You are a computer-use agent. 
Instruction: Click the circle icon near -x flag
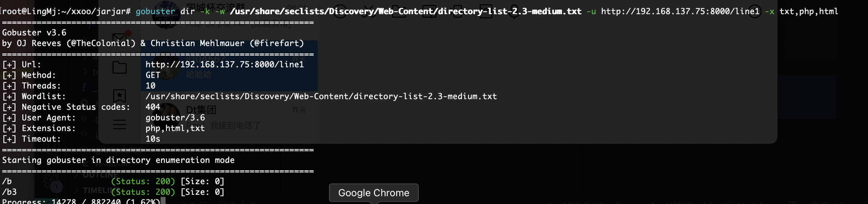pyautogui.click(x=754, y=11)
